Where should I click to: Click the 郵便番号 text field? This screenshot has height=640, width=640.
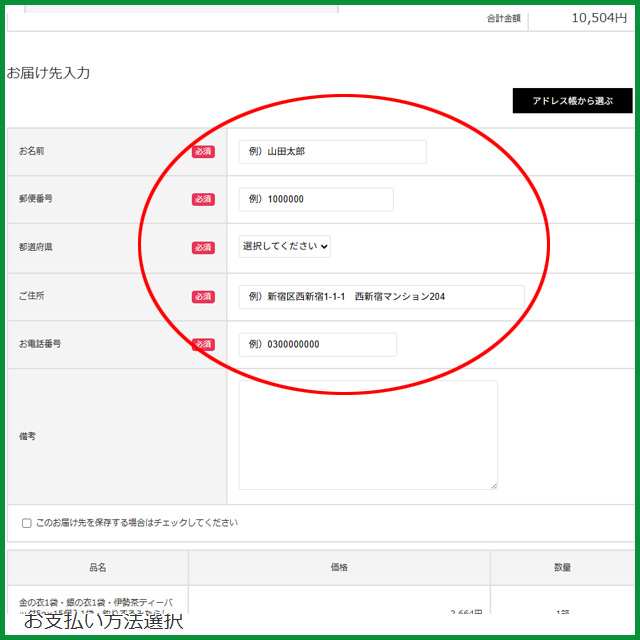[x=315, y=199]
